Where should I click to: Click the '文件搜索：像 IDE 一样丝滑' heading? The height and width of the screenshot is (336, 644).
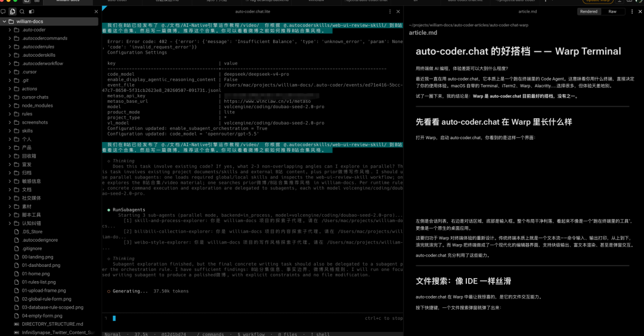[463, 281]
